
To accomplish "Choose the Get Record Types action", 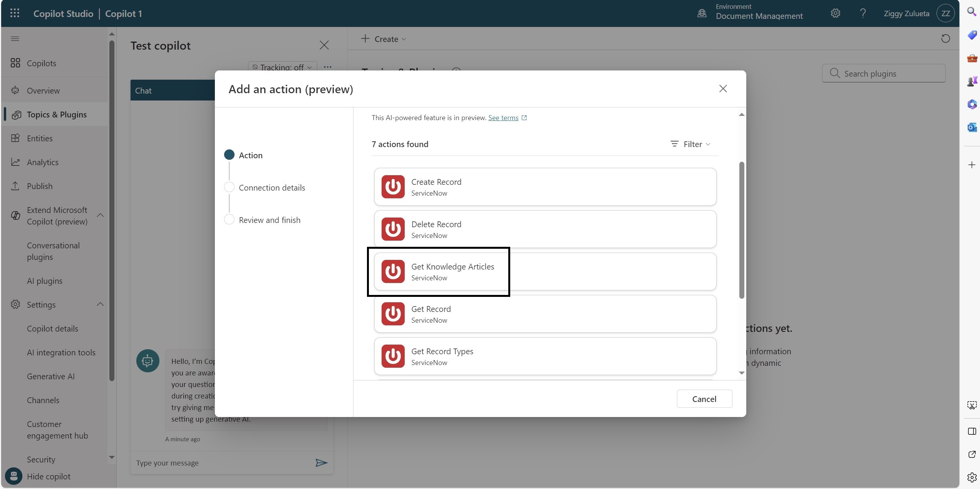I will [x=545, y=356].
